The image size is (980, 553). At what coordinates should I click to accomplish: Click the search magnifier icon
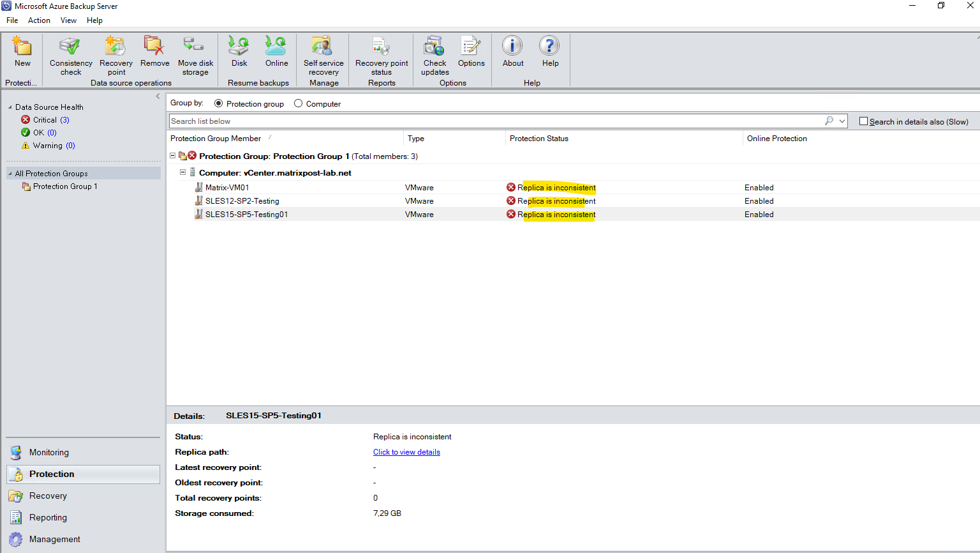click(x=829, y=121)
